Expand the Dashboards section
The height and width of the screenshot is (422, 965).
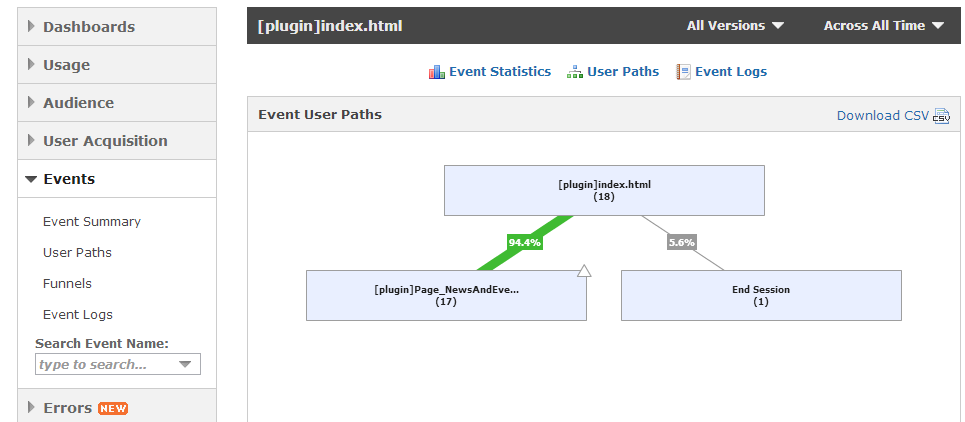(88, 27)
